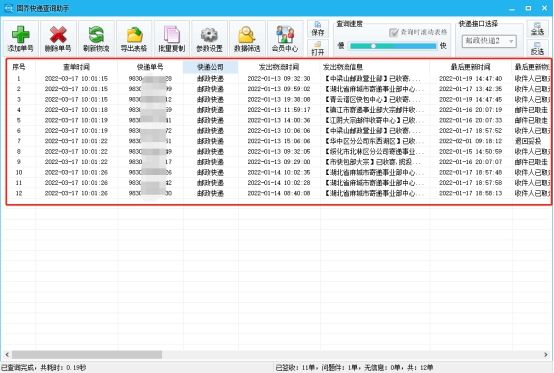
Task: Click the 打开 open button
Action: (x=318, y=48)
